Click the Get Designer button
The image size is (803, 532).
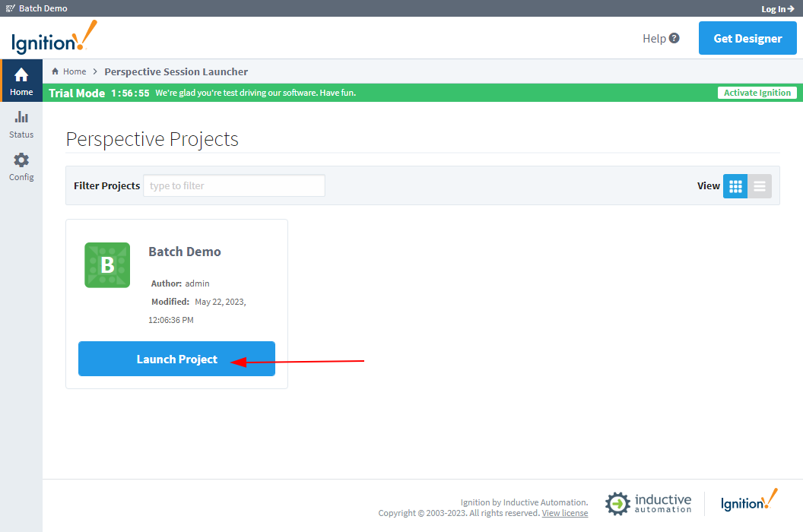click(747, 38)
